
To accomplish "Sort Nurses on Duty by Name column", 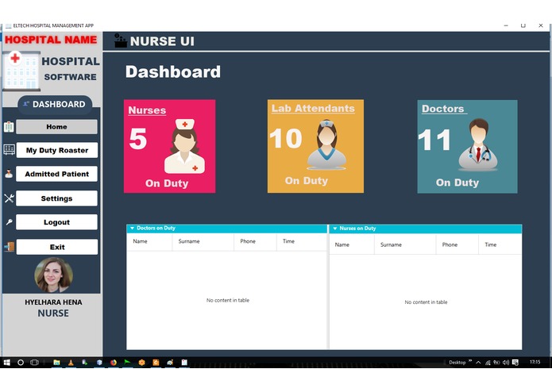I will [x=352, y=244].
